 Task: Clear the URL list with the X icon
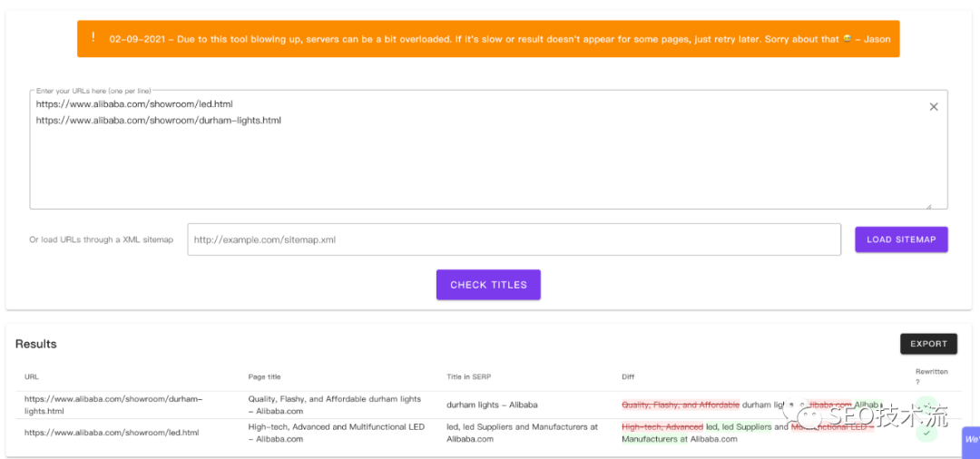pos(933,107)
